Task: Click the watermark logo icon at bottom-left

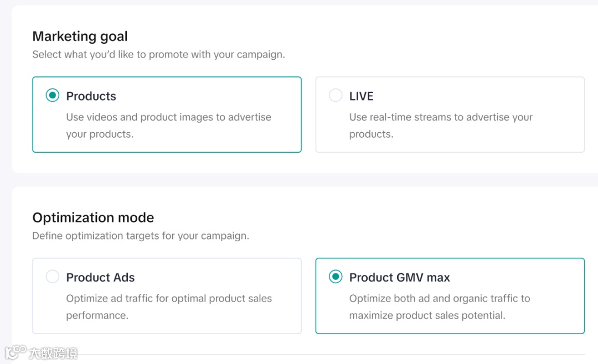Action: (x=16, y=352)
